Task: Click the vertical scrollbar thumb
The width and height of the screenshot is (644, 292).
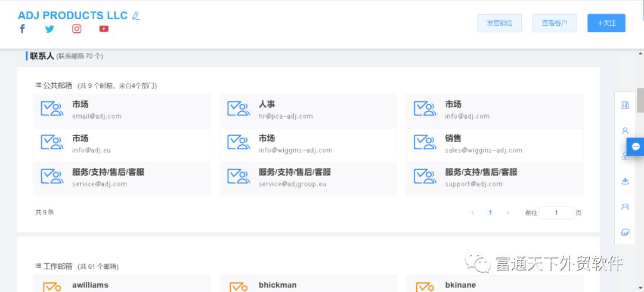Action: click(x=640, y=100)
